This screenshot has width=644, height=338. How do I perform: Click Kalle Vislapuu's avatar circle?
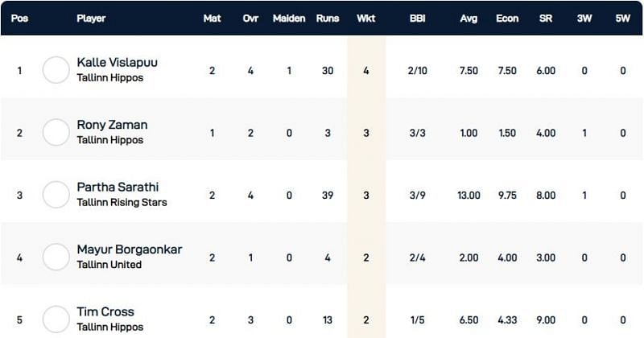tap(56, 70)
